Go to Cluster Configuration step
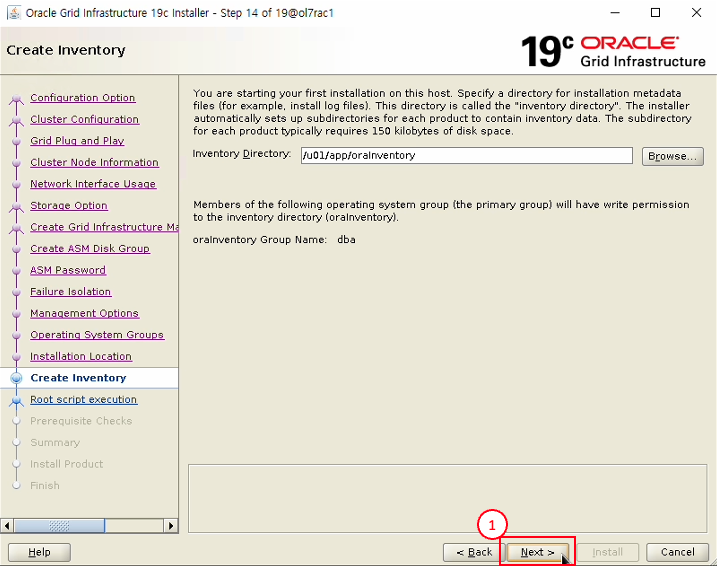This screenshot has width=717, height=566. [x=85, y=119]
